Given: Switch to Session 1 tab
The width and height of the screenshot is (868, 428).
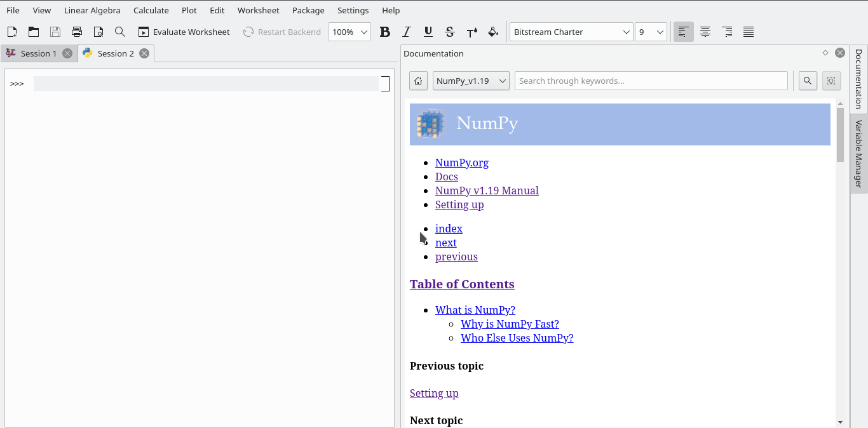Looking at the screenshot, I should click(x=38, y=53).
